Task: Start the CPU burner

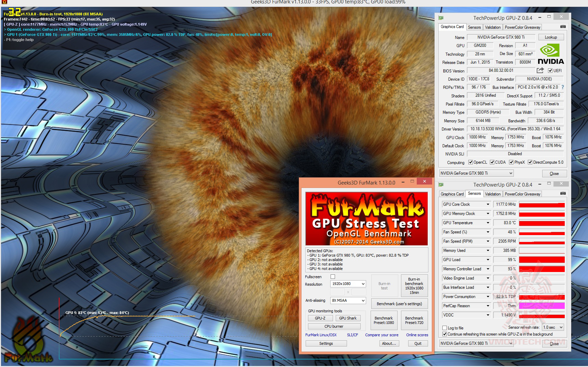Action: coord(334,326)
